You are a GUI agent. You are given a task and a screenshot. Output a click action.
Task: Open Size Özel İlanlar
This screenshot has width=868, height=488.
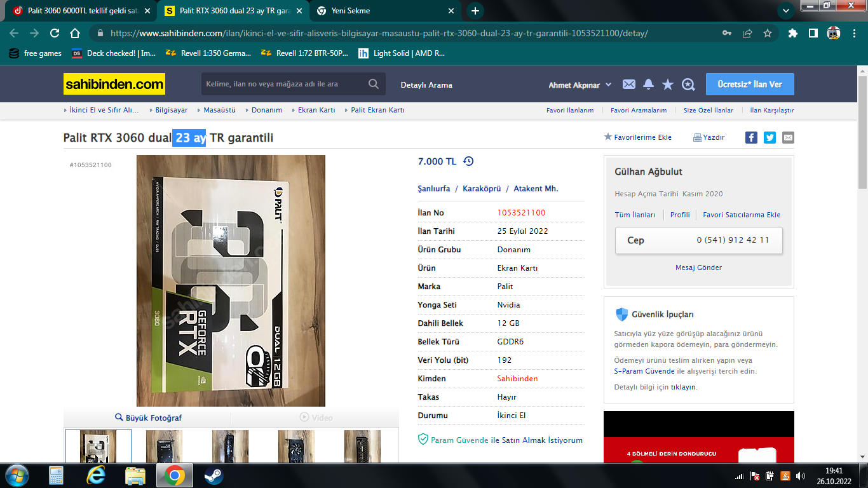point(709,111)
